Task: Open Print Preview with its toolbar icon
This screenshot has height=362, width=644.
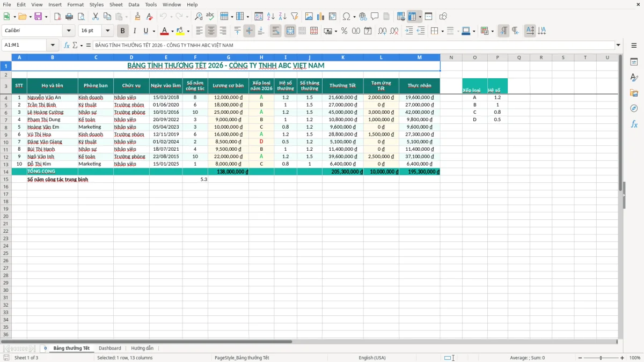Action: click(81, 17)
